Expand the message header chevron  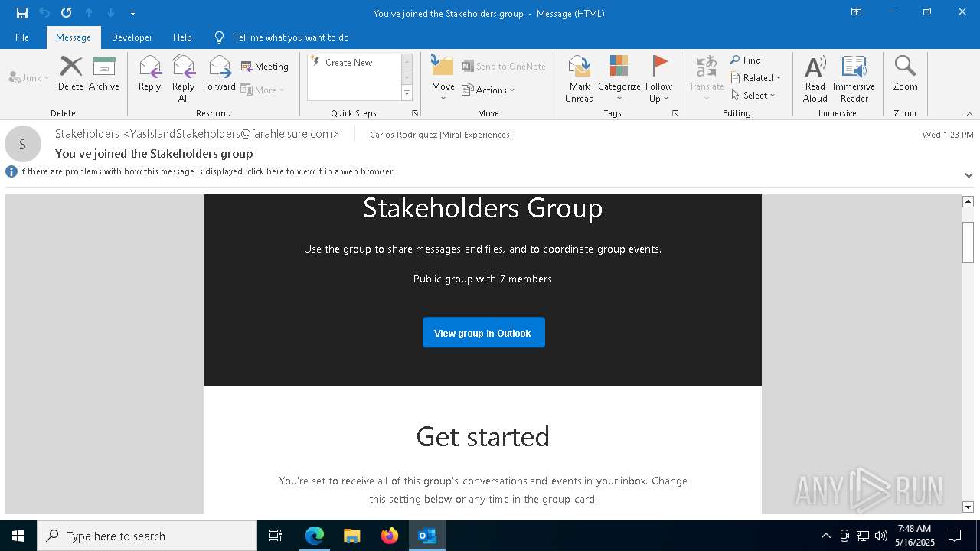tap(969, 175)
